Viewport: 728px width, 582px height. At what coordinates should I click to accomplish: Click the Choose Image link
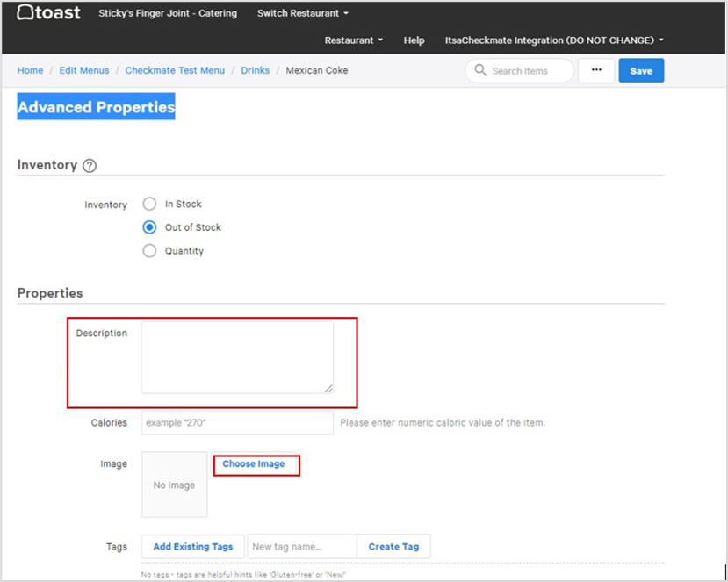254,464
